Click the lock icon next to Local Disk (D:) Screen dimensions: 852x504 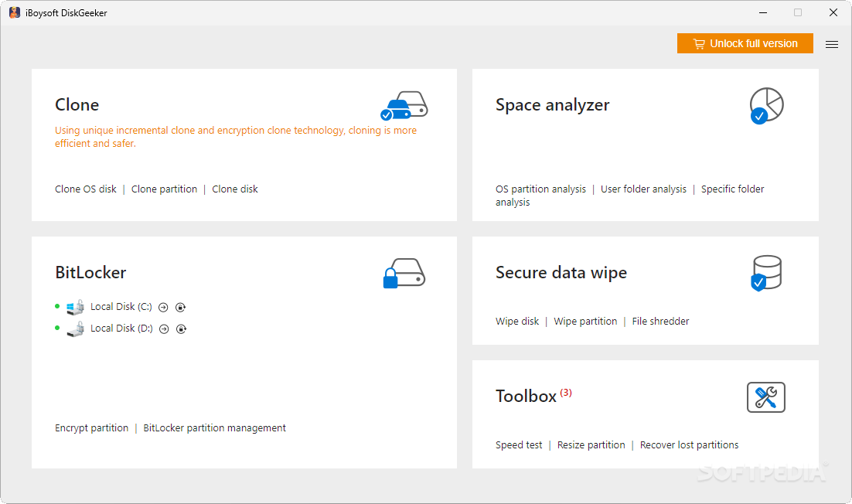tap(182, 329)
